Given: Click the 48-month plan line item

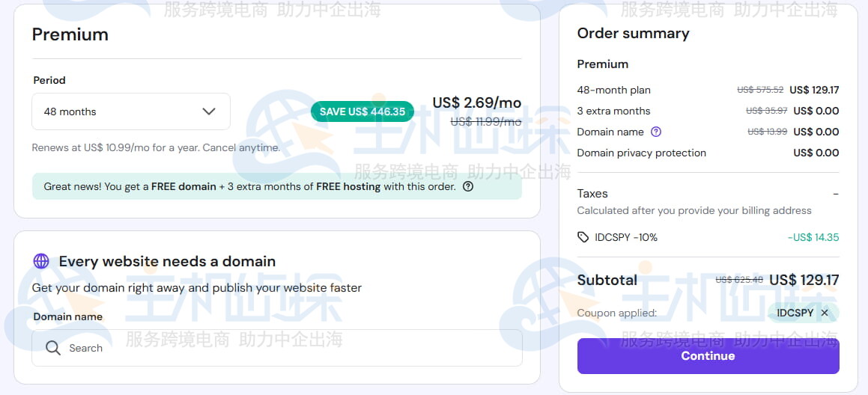Looking at the screenshot, I should coord(613,90).
